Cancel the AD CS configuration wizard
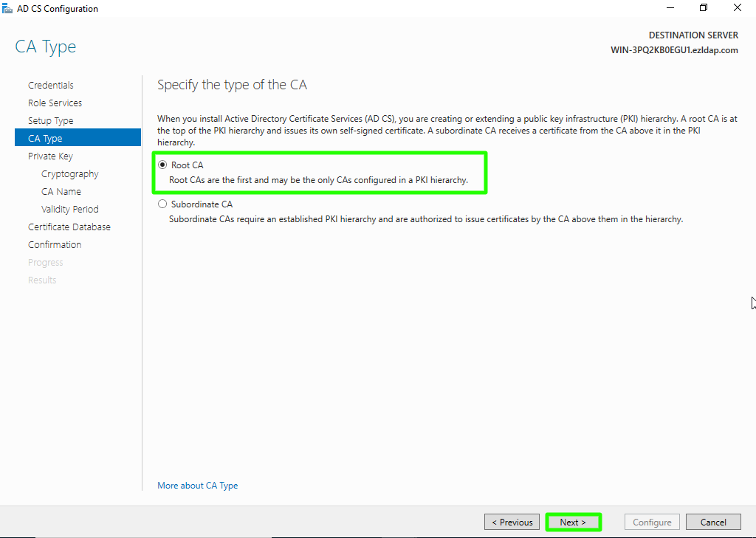 (x=712, y=523)
